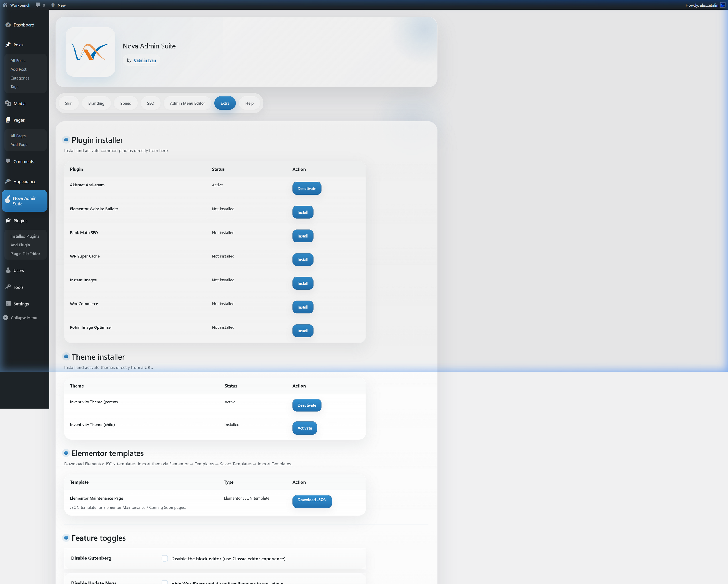Deactivate the Akismet Anti-spam plugin
This screenshot has width=728, height=584.
tap(307, 188)
